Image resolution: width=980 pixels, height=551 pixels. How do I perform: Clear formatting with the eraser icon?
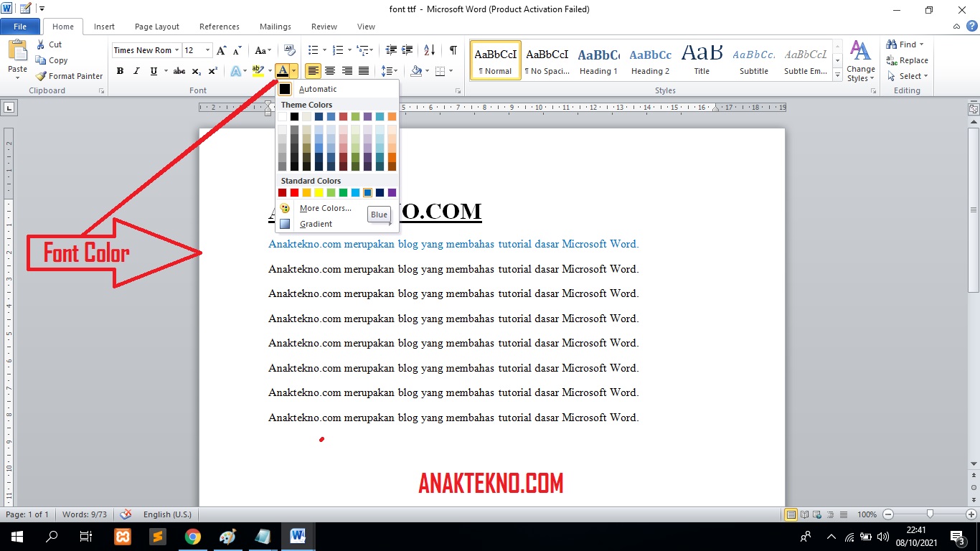point(290,50)
